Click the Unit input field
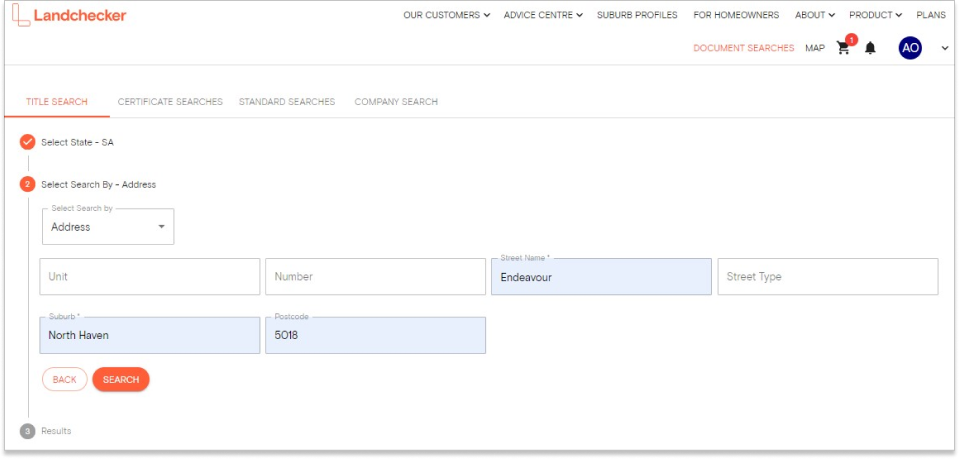The width and height of the screenshot is (959, 459). point(150,277)
